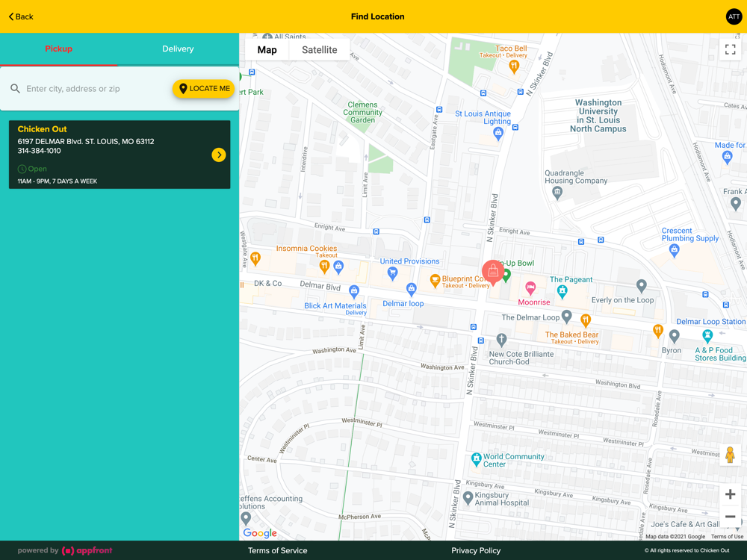Click The Baked Bear restaurant marker
The image size is (747, 560).
(586, 320)
